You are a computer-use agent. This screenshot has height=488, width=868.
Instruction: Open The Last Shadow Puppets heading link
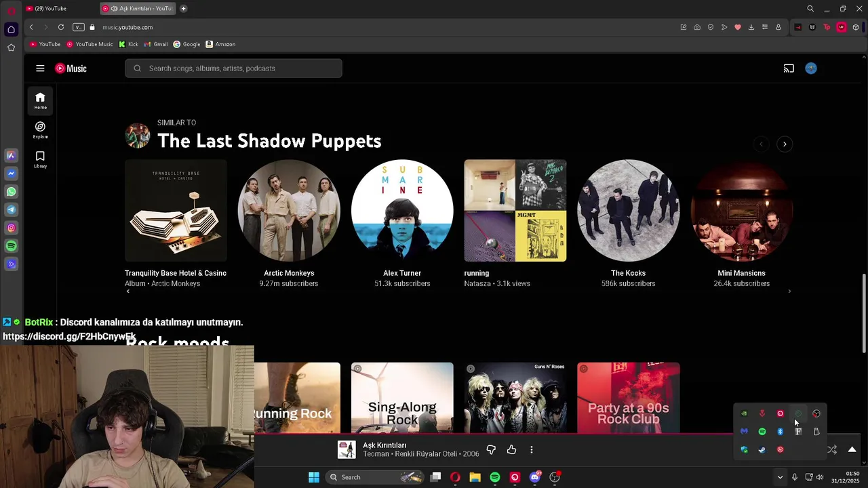pyautogui.click(x=269, y=141)
